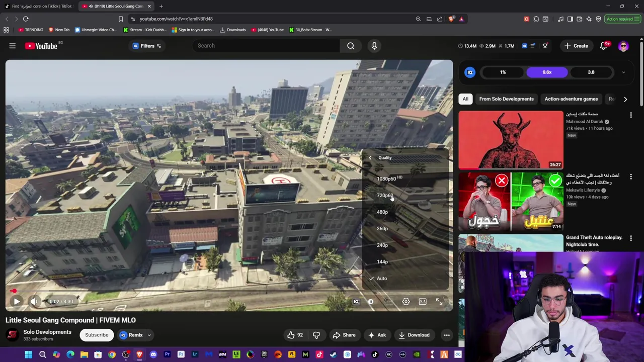This screenshot has height=362, width=644.
Task: Open the Stream - Kick Dashboard bookmark
Action: [145, 30]
